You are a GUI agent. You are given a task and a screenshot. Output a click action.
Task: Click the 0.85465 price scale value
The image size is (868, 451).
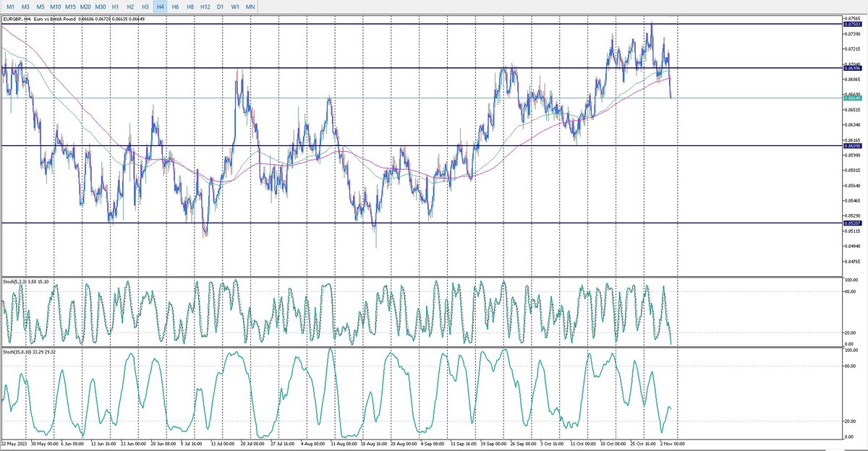tap(854, 201)
